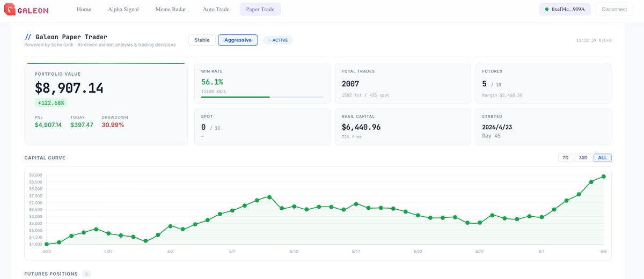644x279 pixels.
Task: Switch to Meme Radar tab
Action: pos(171,10)
